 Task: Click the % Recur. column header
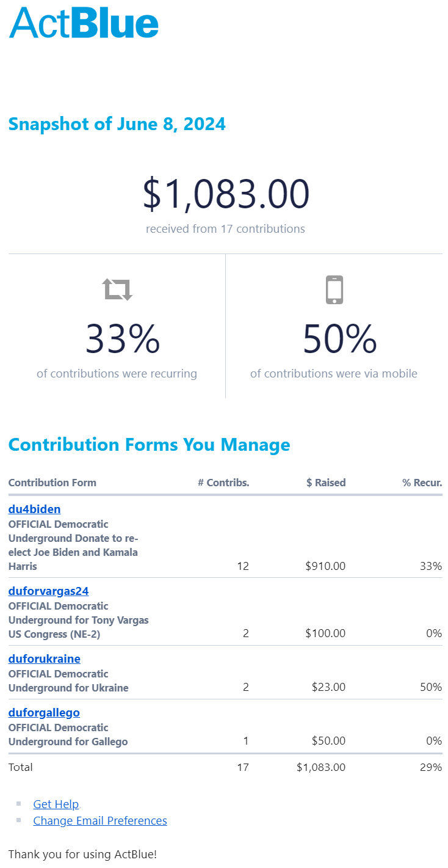click(x=422, y=483)
